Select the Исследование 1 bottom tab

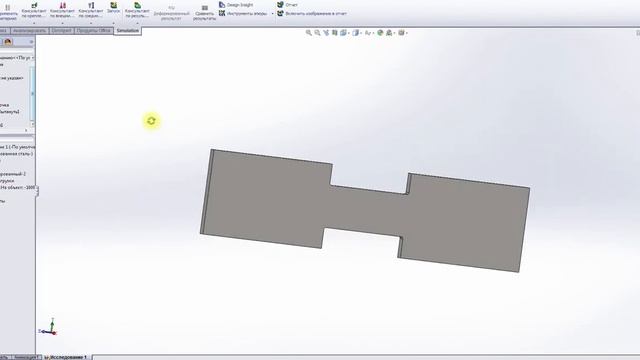pos(67,357)
